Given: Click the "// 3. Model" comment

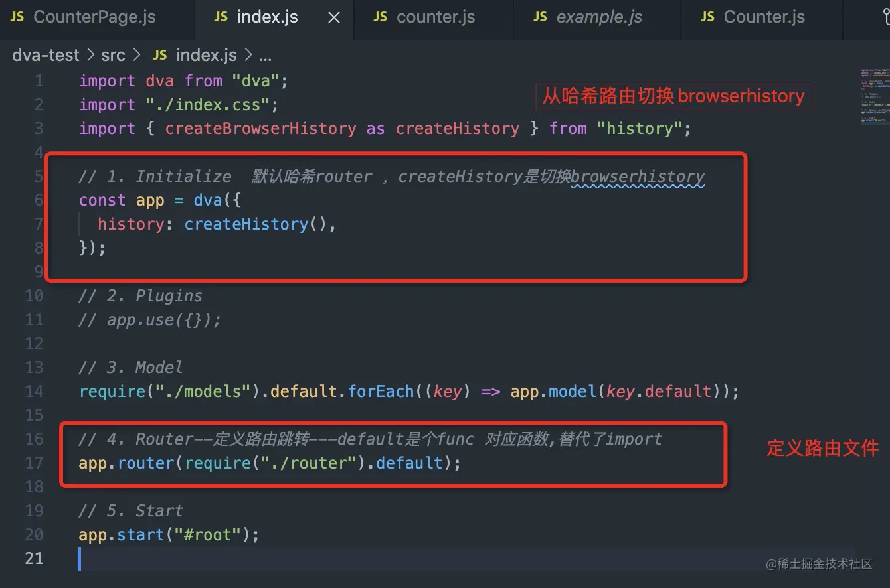Looking at the screenshot, I should 131,368.
